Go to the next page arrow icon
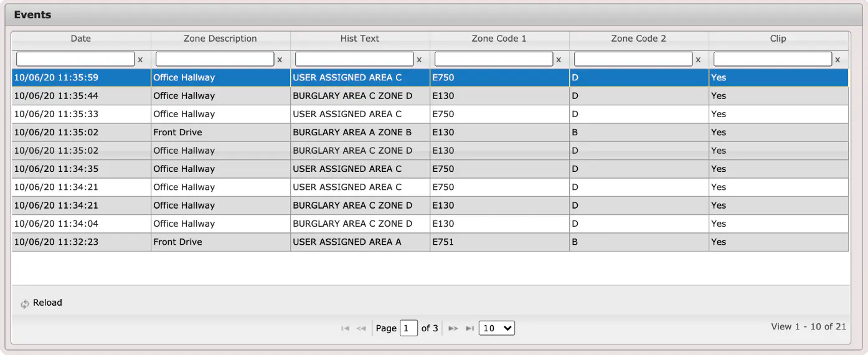The width and height of the screenshot is (868, 355). pos(453,328)
